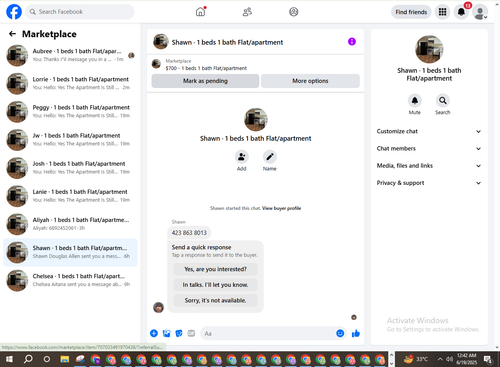This screenshot has width=500, height=367.
Task: Click the Mark as pending button
Action: pos(205,81)
